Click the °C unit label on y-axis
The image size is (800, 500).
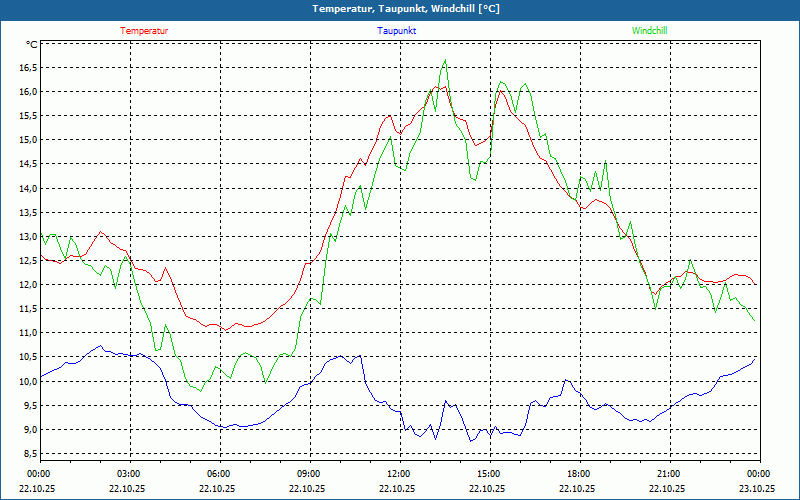pos(32,45)
